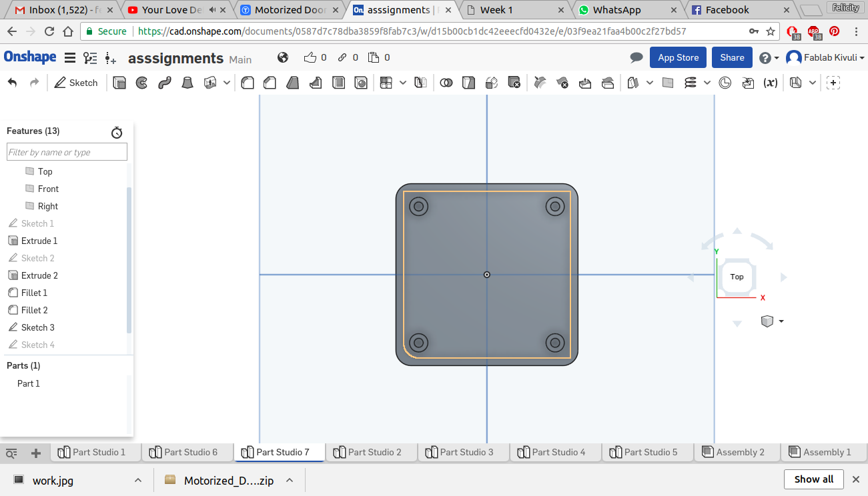Screen dimensions: 868x496
Task: Pick the Loft tool
Action: coord(187,83)
